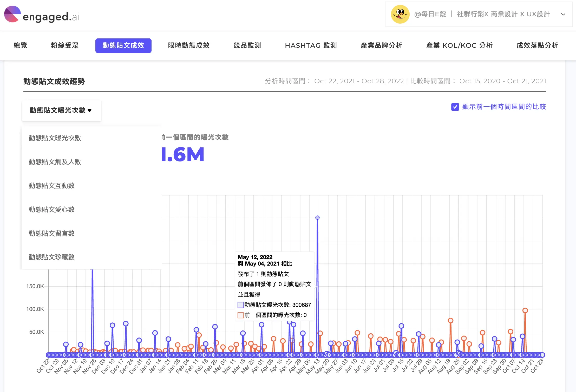This screenshot has height=392, width=576.
Task: Click the 1.6M impressions value
Action: (183, 155)
